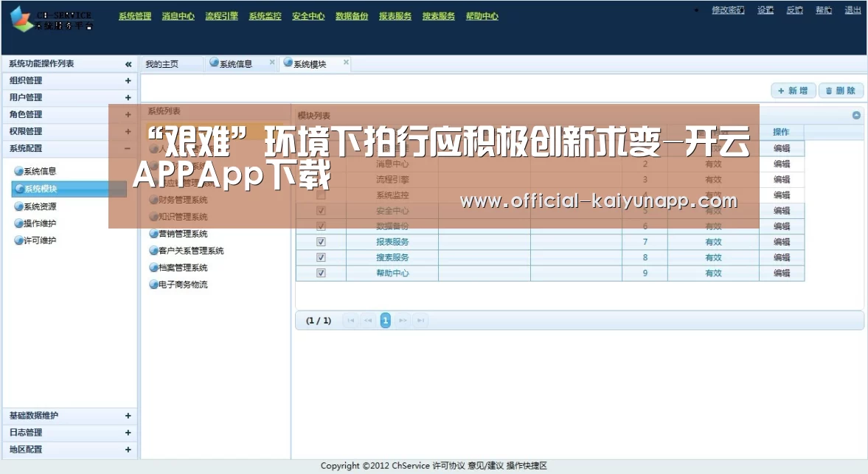Close the 系统模块 tab
The image size is (868, 474).
click(346, 62)
